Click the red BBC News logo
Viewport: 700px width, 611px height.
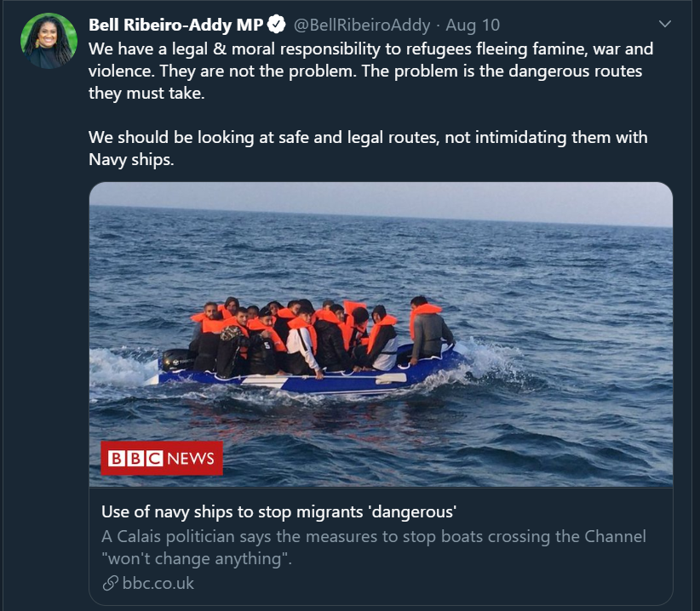coord(162,458)
